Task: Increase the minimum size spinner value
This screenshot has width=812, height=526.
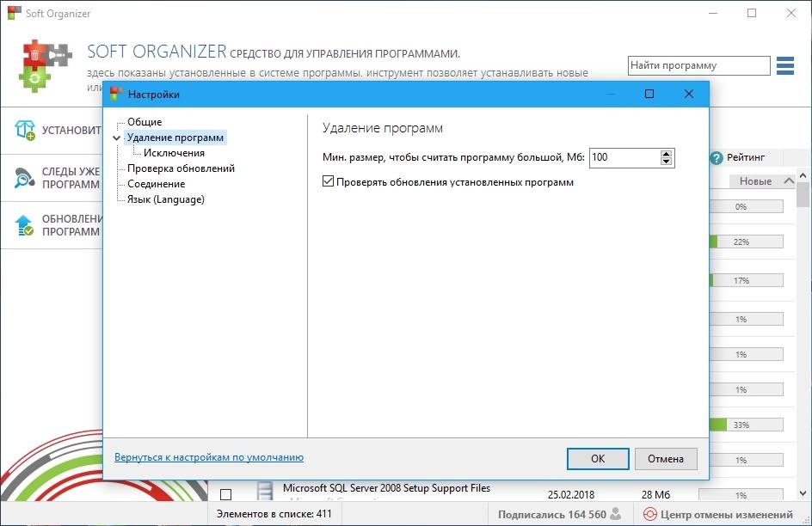Action: (667, 154)
